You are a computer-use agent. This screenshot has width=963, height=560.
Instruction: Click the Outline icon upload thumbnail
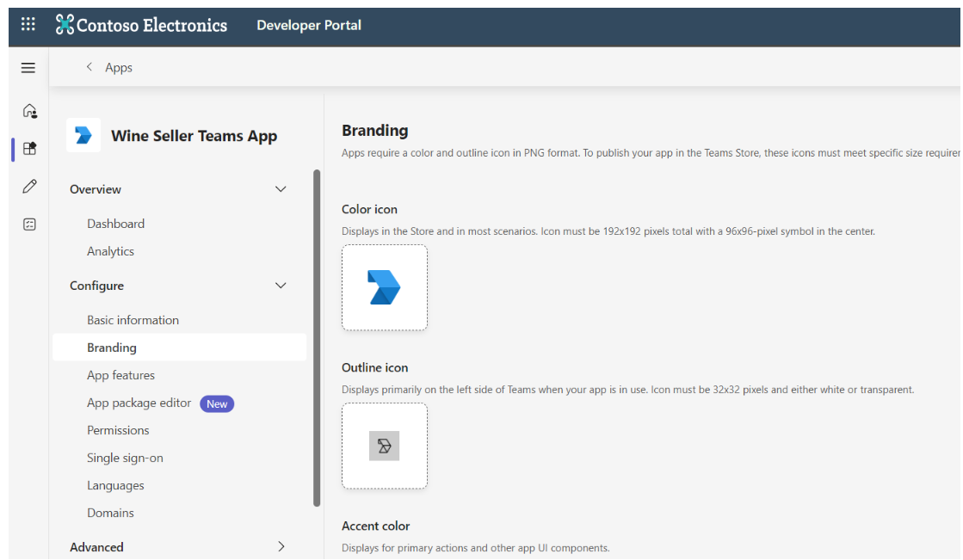click(385, 446)
